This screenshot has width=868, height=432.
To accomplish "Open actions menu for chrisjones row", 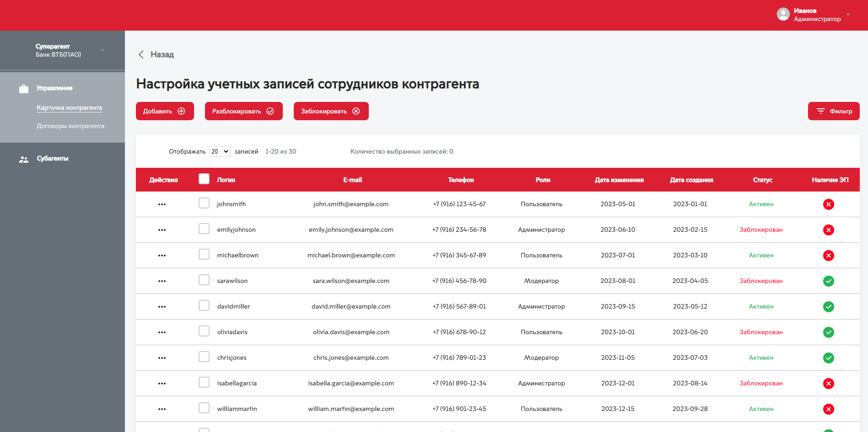I will point(162,358).
